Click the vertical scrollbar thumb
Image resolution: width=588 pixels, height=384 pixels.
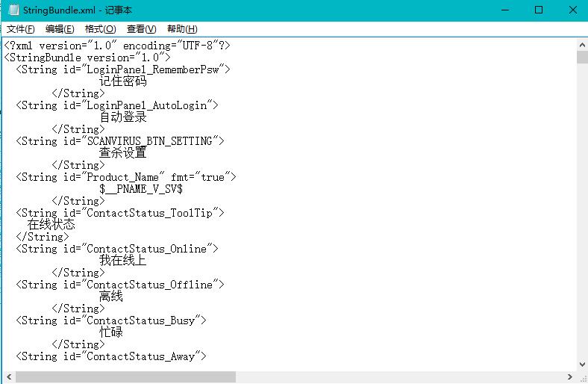(x=581, y=58)
